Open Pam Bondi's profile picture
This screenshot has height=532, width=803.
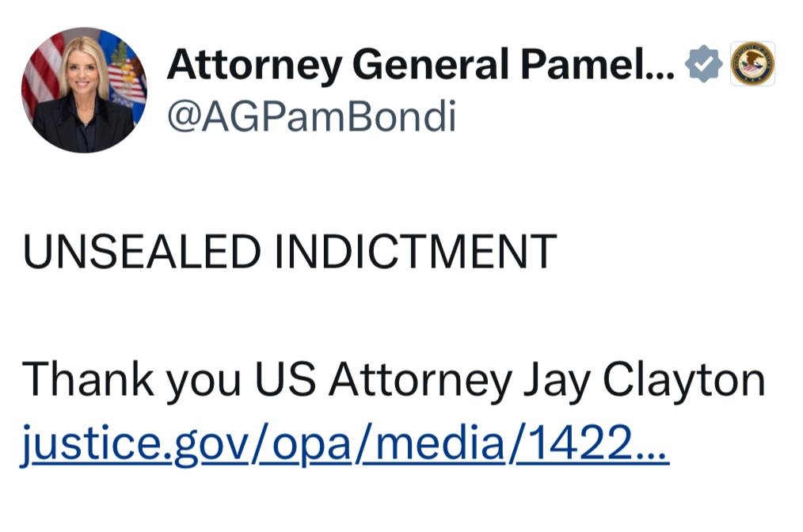tap(83, 89)
